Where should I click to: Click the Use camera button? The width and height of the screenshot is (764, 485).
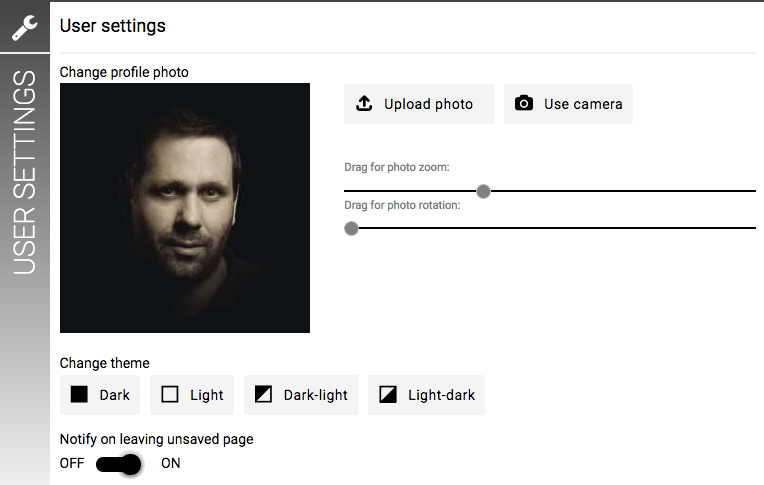tap(568, 104)
